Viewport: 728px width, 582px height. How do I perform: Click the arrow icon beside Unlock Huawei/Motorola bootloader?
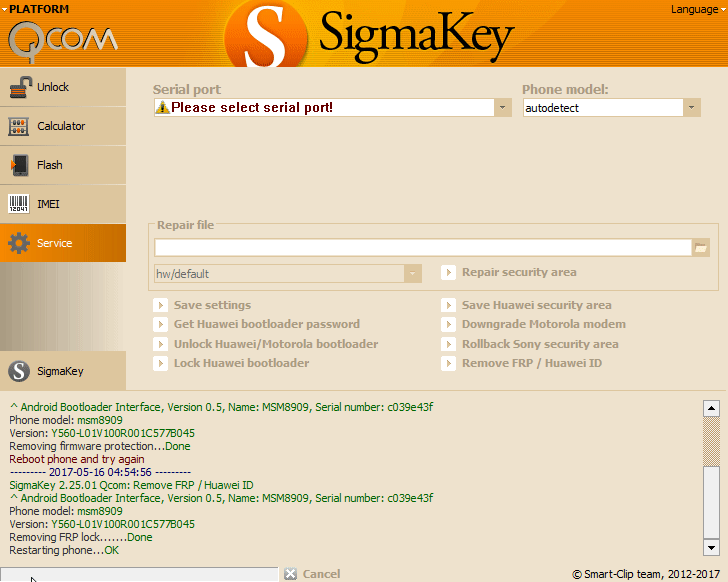(x=160, y=344)
